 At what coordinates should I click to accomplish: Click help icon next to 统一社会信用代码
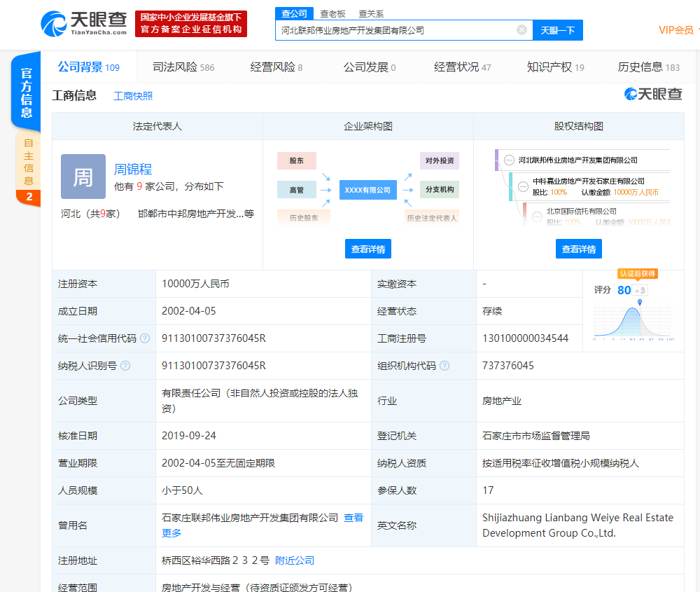(x=145, y=338)
